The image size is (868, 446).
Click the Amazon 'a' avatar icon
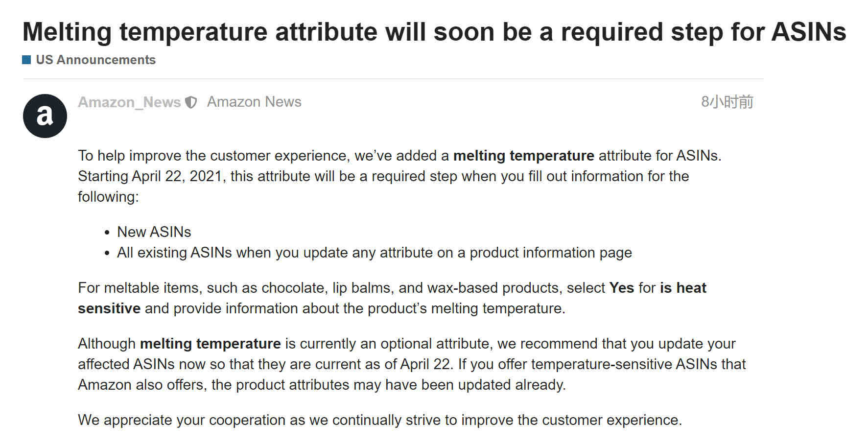point(45,116)
